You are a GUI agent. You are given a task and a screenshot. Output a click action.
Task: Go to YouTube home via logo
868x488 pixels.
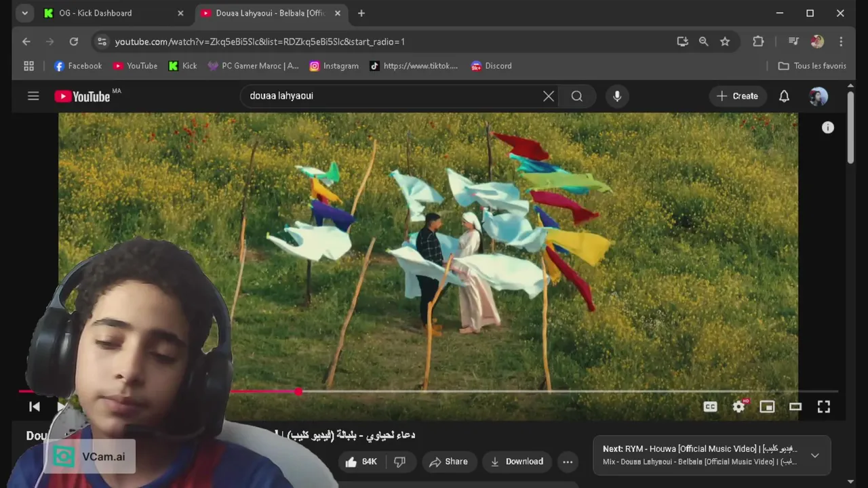pyautogui.click(x=82, y=96)
